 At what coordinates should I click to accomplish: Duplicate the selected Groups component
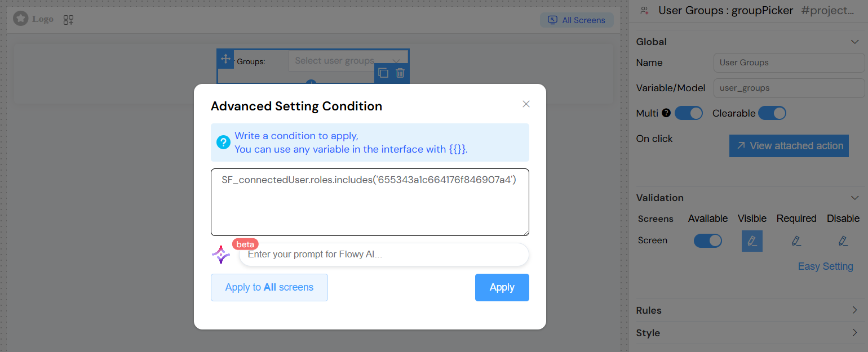click(383, 73)
